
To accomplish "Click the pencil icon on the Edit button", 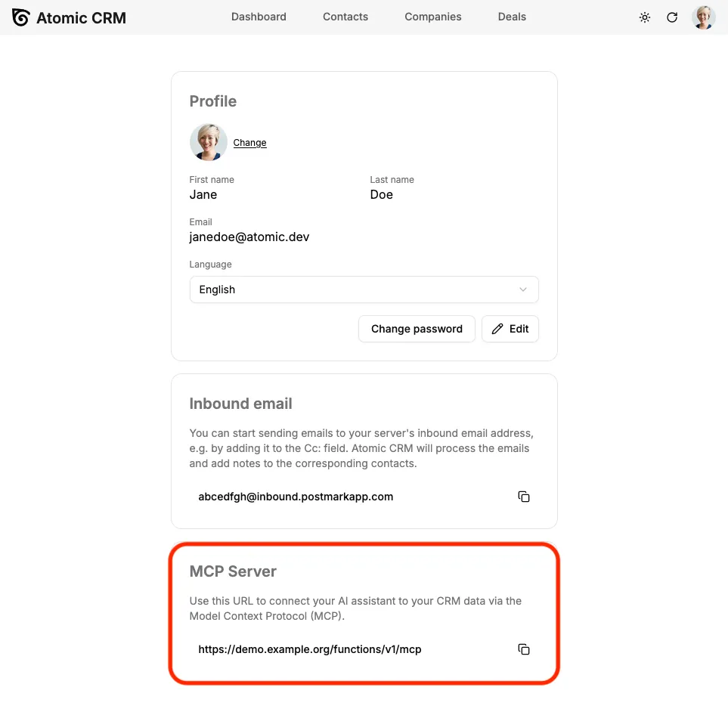I will click(x=498, y=329).
